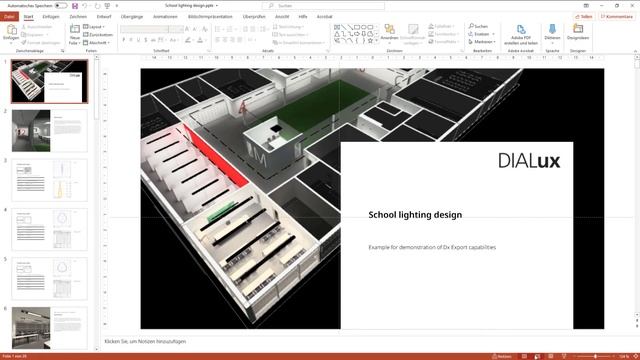This screenshot has width=640, height=360.
Task: Click the text highlight color icon
Action: 188,40
